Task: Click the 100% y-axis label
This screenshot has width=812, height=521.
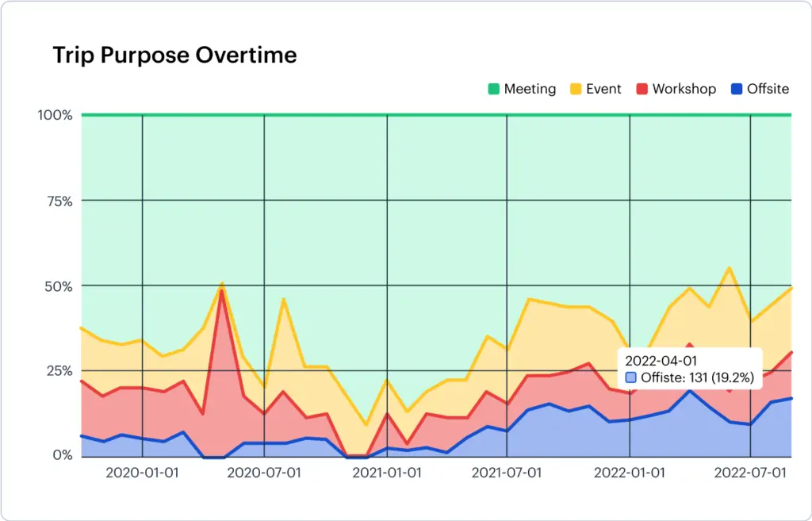Action: (x=55, y=115)
